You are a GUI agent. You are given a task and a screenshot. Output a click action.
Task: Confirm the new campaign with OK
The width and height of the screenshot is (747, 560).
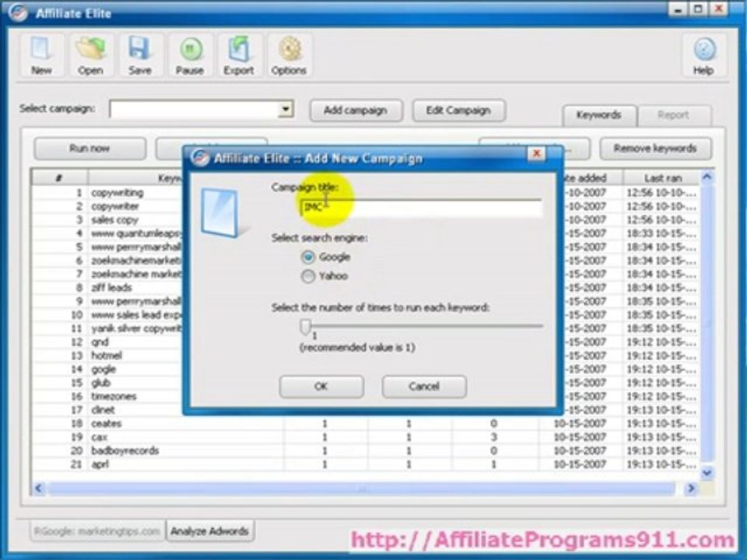(321, 387)
